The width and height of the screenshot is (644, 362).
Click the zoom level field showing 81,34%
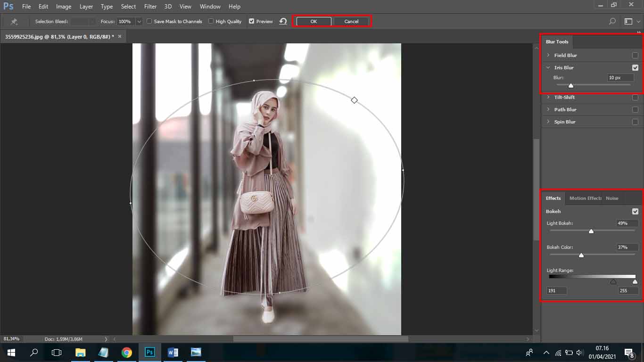point(12,339)
